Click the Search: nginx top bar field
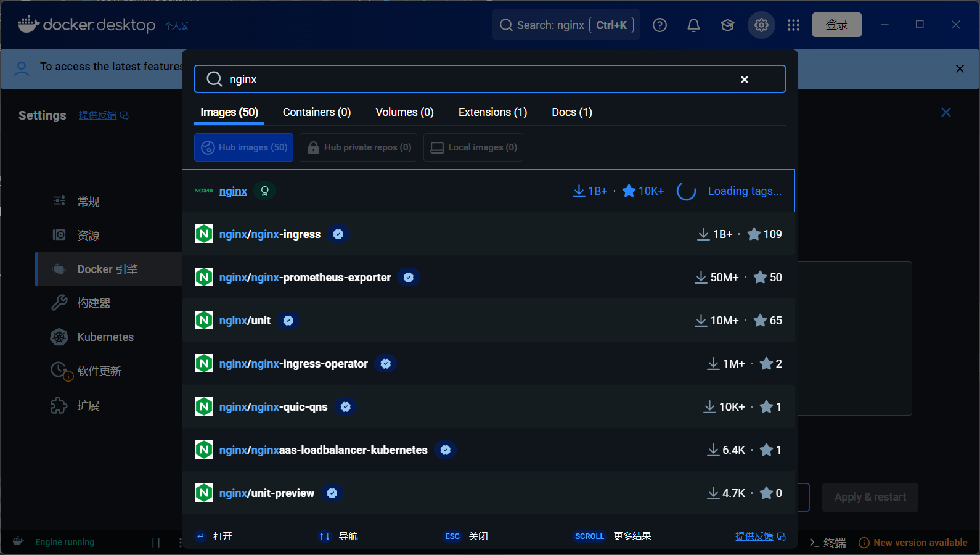Viewport: 980px width, 555px height. click(566, 25)
